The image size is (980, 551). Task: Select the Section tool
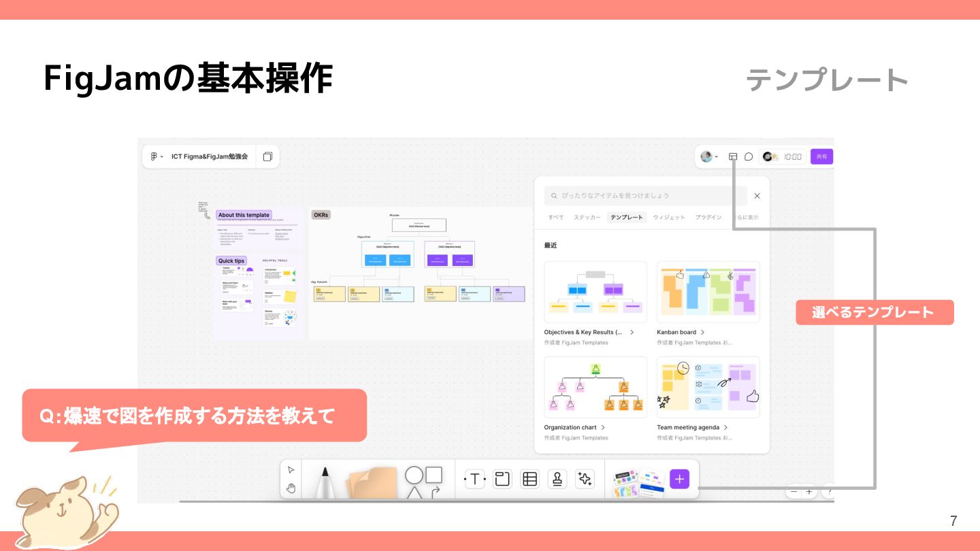[x=502, y=480]
